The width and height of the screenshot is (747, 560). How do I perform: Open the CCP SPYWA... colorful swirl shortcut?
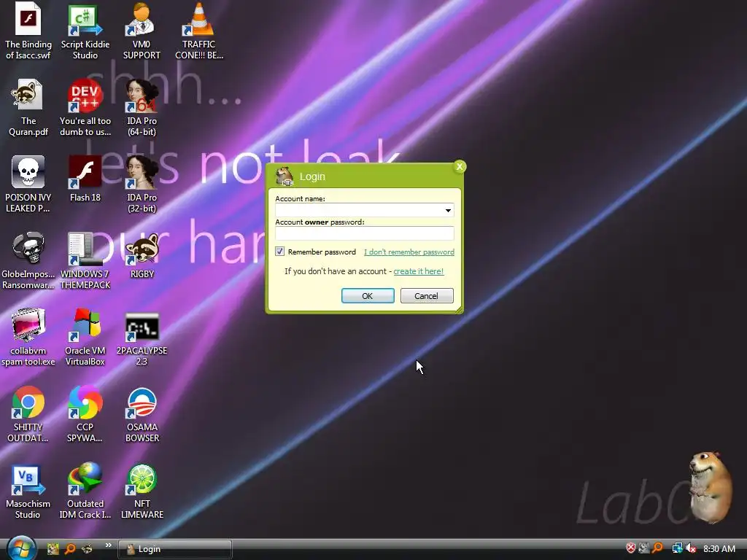[x=85, y=414]
